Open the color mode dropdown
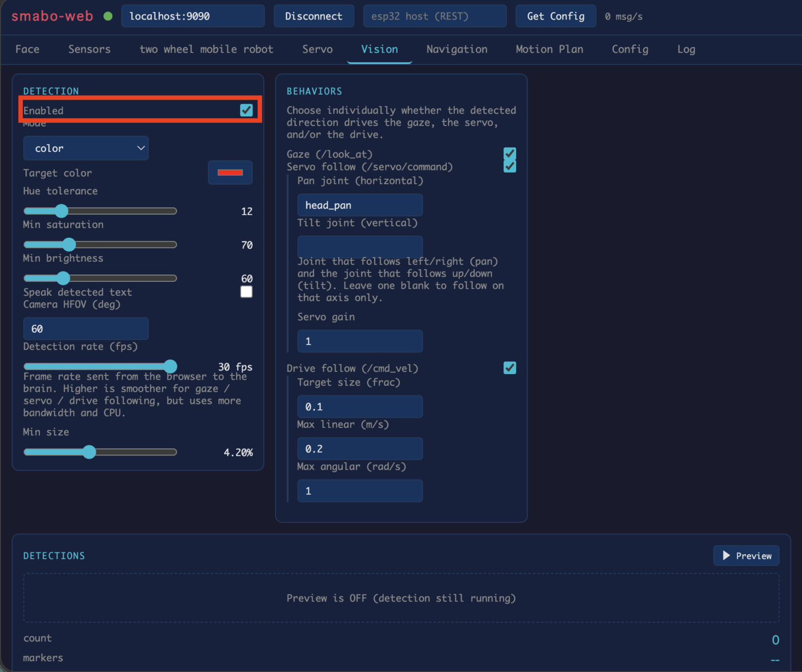This screenshot has width=802, height=672. (x=86, y=148)
